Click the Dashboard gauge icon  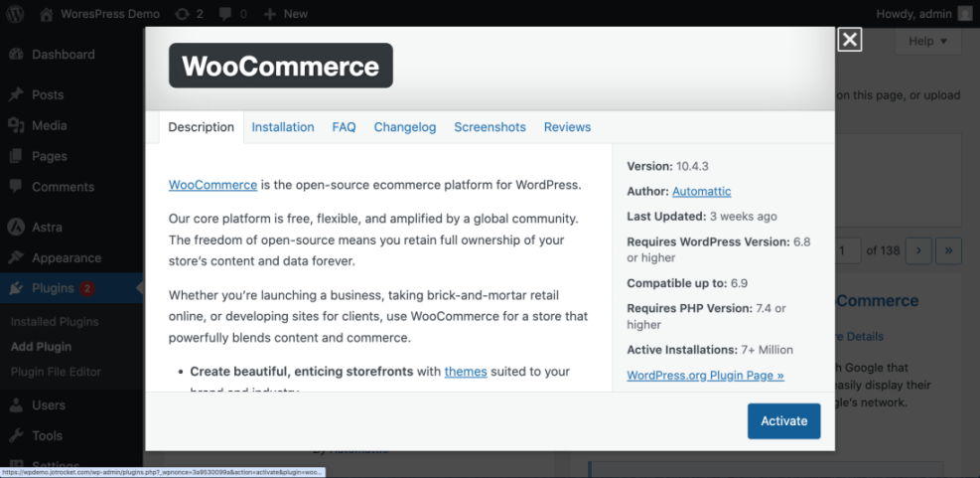(x=16, y=55)
